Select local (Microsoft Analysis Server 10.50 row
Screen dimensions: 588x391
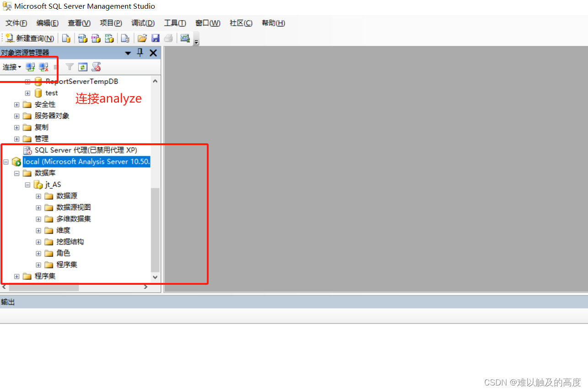point(86,162)
